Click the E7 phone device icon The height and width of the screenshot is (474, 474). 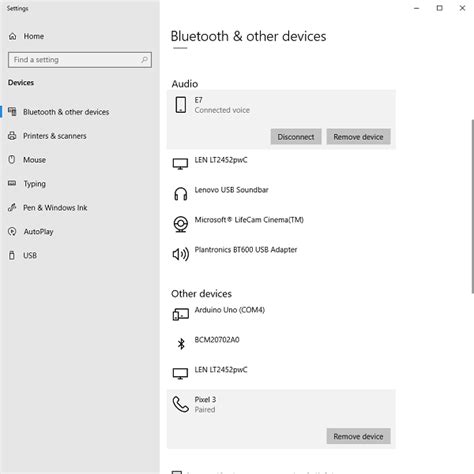(x=181, y=105)
